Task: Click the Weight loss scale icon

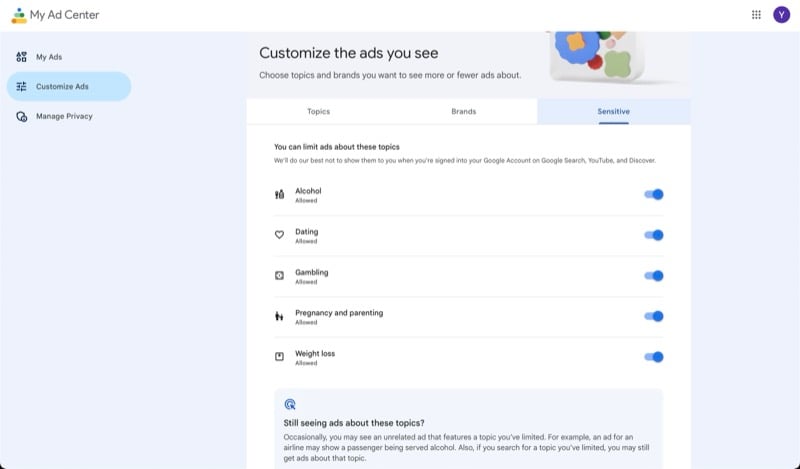Action: tap(279, 357)
